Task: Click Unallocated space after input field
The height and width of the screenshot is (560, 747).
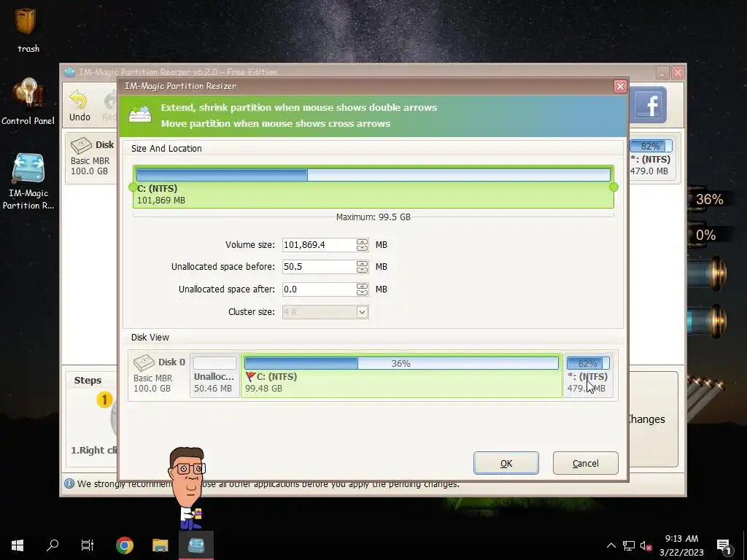Action: pyautogui.click(x=319, y=289)
